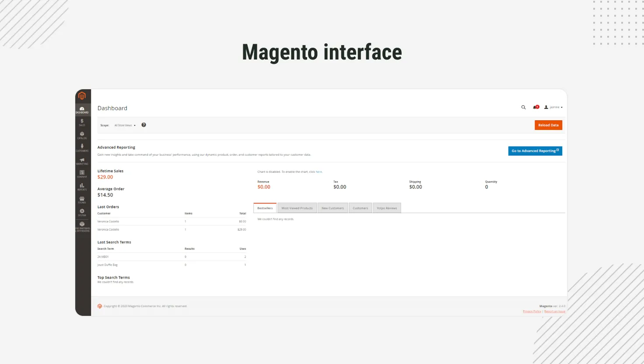Image resolution: width=644 pixels, height=364 pixels.
Task: View admin notifications bell
Action: point(535,107)
